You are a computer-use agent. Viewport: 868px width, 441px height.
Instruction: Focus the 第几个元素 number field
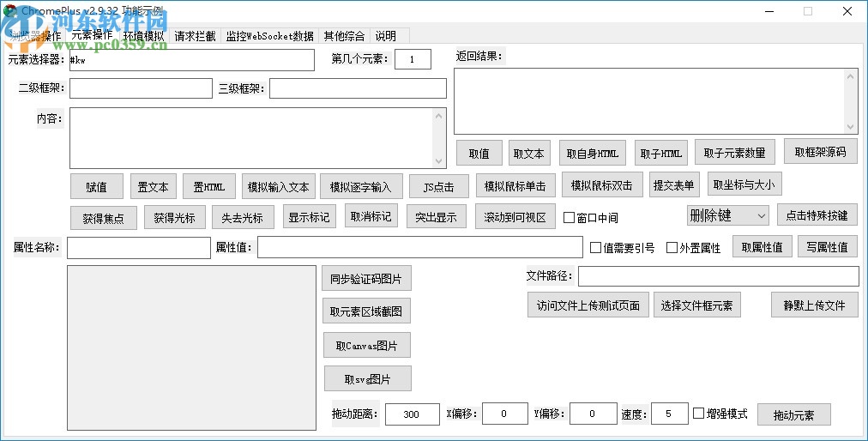coord(413,59)
